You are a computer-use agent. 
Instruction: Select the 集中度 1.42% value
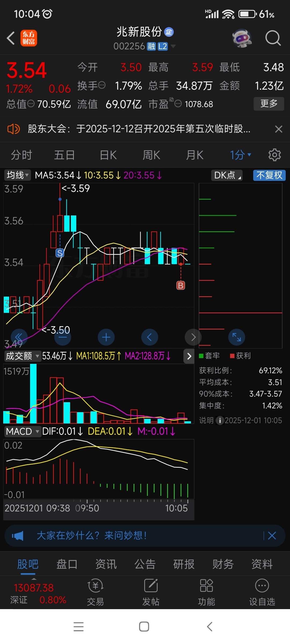coord(272,405)
